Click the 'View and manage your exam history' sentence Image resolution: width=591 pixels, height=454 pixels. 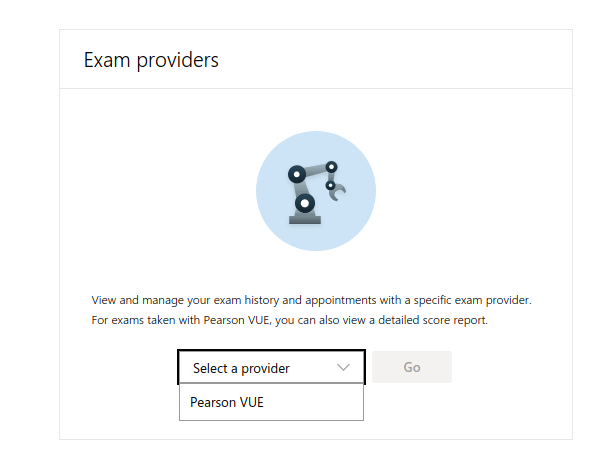tap(311, 300)
